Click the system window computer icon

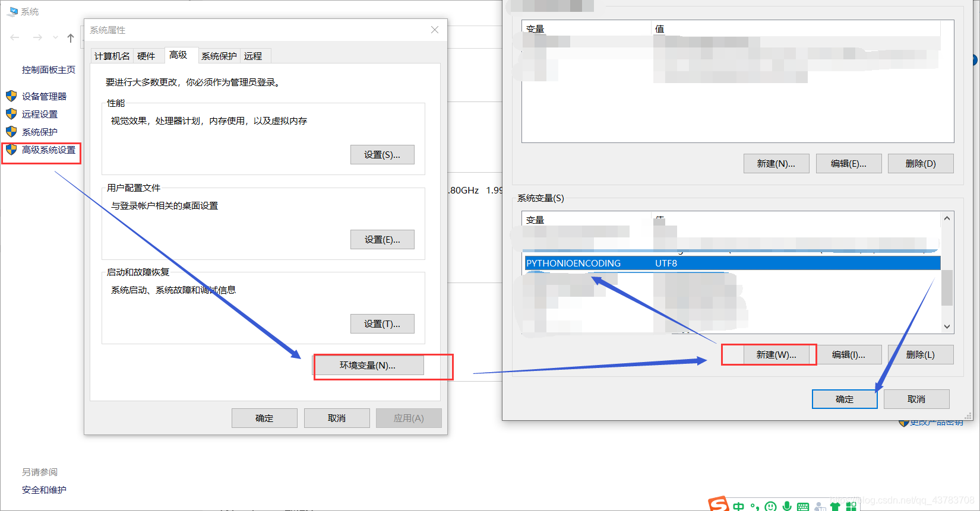[x=12, y=11]
